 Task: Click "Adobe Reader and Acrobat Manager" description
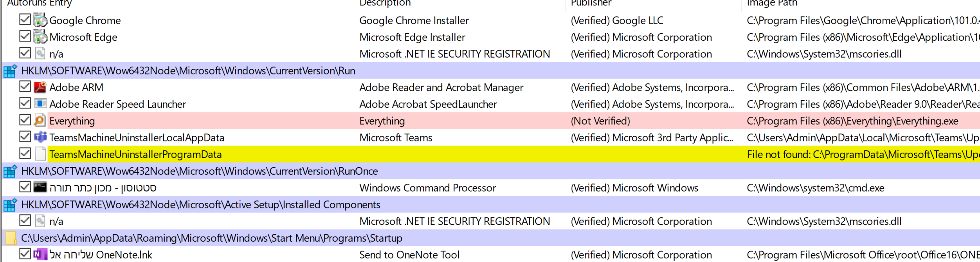point(441,87)
